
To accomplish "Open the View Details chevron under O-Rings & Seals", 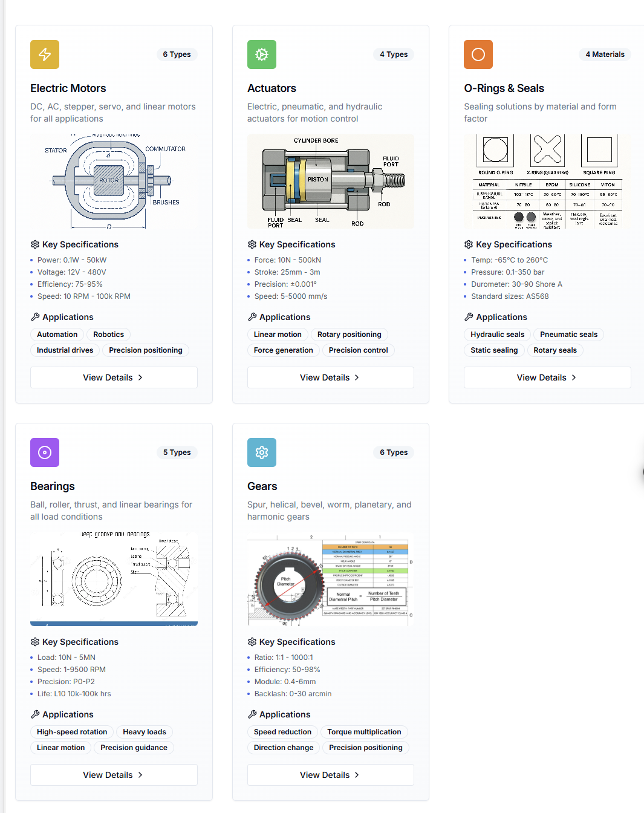I will pyautogui.click(x=573, y=377).
